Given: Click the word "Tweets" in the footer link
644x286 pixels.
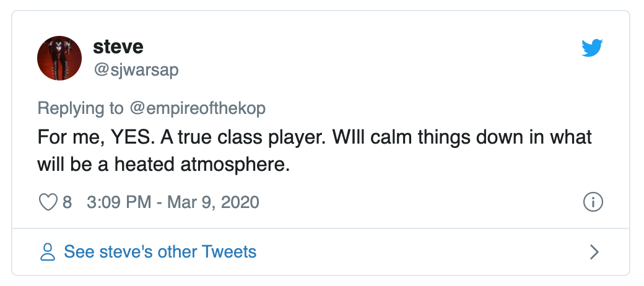Looking at the screenshot, I should pos(232,251).
